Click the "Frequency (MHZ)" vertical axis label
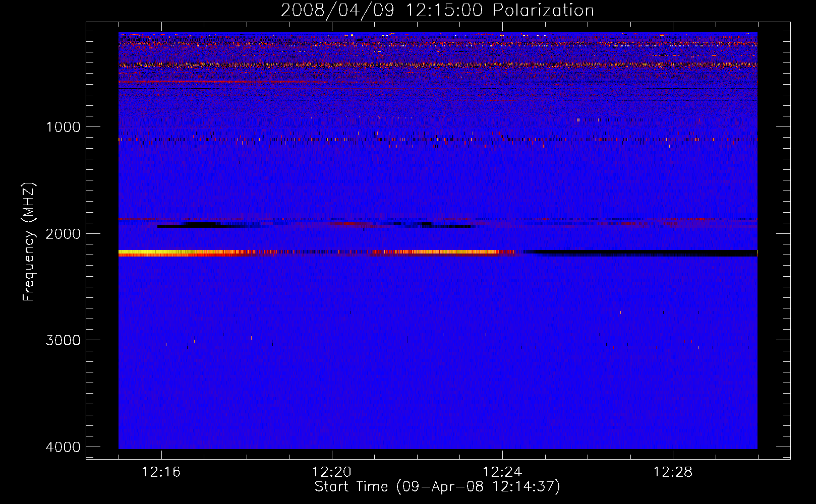 29,242
